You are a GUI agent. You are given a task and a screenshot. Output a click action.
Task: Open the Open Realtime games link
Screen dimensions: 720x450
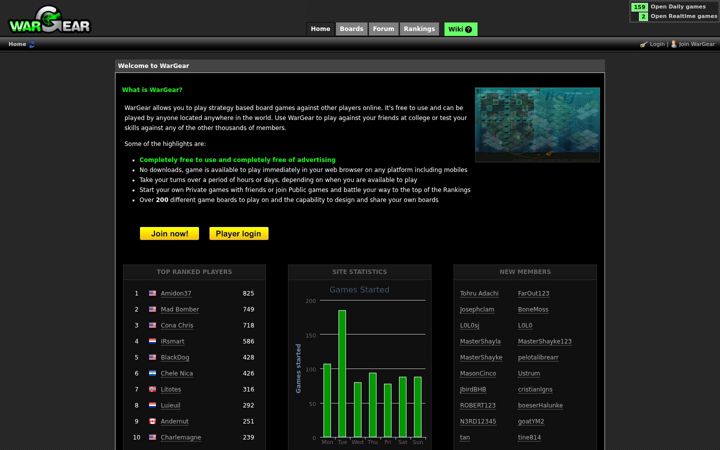683,17
